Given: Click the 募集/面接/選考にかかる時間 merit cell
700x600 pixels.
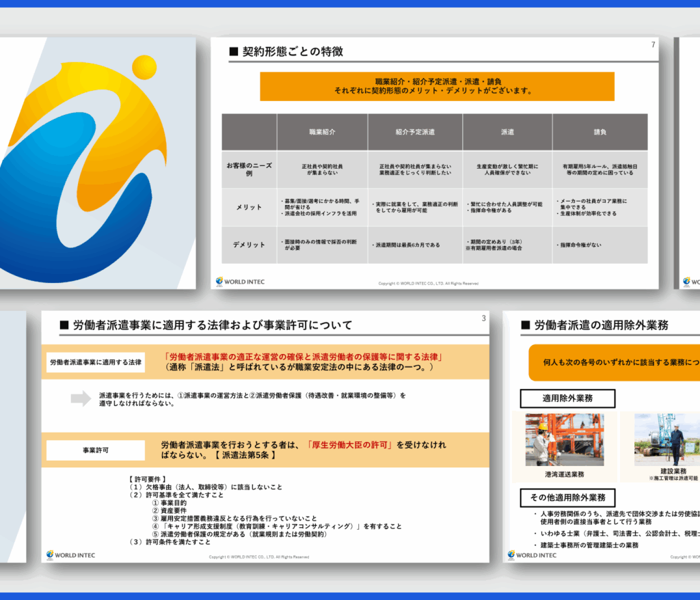Looking at the screenshot, I should click(x=323, y=207).
